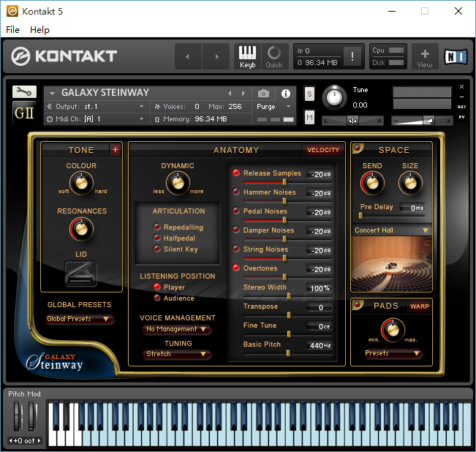Load next instrument with right arrow
Image resolution: width=476 pixels, height=452 pixels.
[x=243, y=94]
